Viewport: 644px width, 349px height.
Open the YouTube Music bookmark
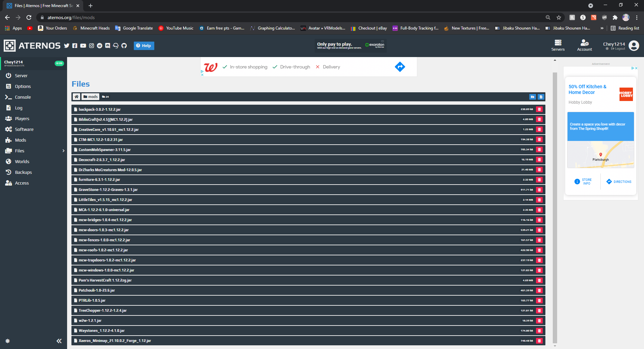coord(176,28)
